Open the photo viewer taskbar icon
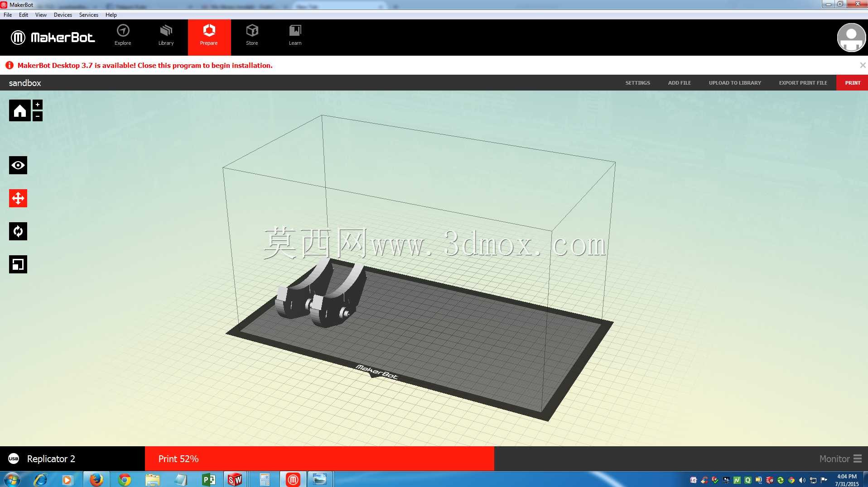 (x=320, y=479)
